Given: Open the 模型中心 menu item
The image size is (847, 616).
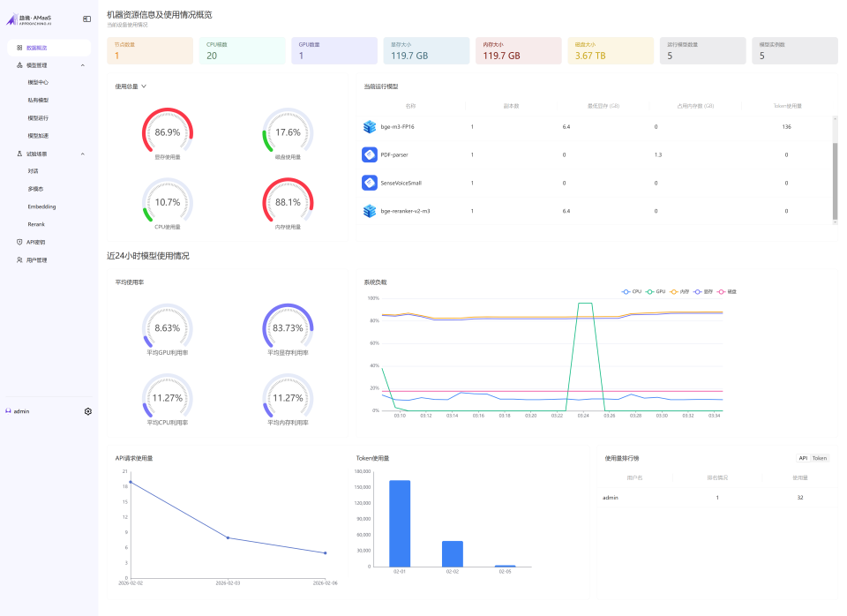Looking at the screenshot, I should tap(39, 82).
